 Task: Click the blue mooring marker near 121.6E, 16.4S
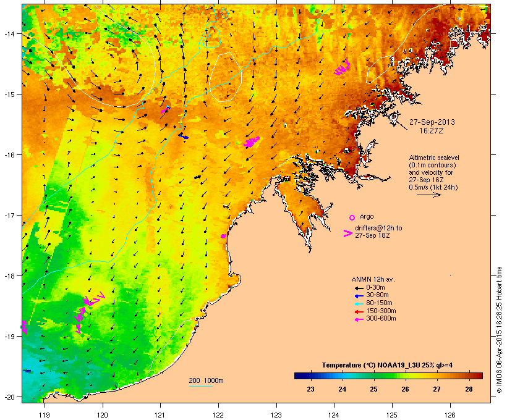click(x=197, y=177)
